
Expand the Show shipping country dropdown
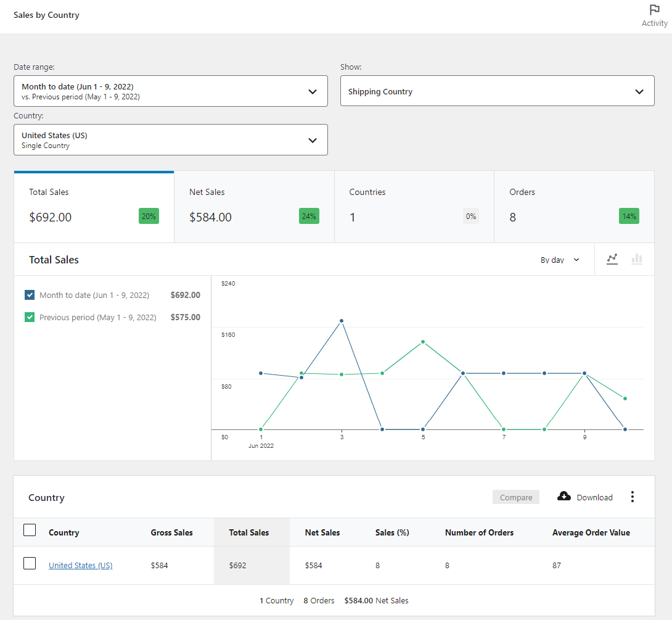497,90
